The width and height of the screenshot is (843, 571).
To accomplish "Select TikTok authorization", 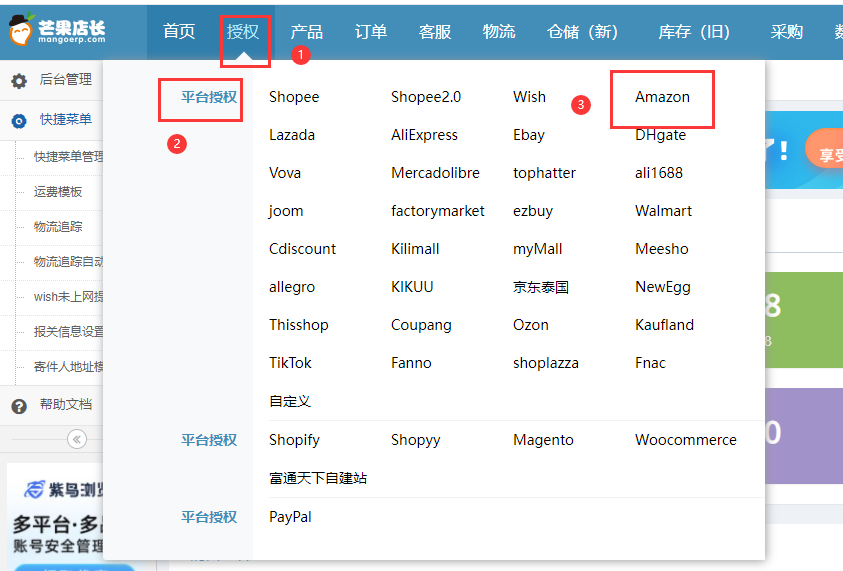I will tap(290, 363).
